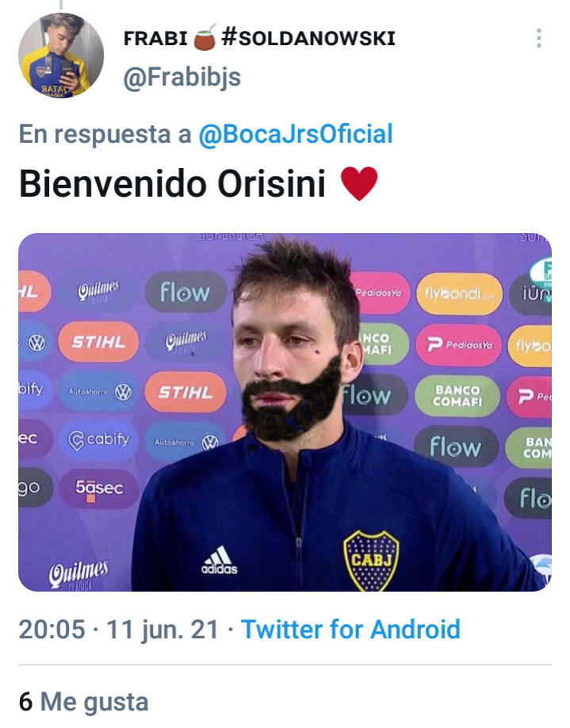Click the #SOLDANOWSKI hashtag text

(x=308, y=37)
